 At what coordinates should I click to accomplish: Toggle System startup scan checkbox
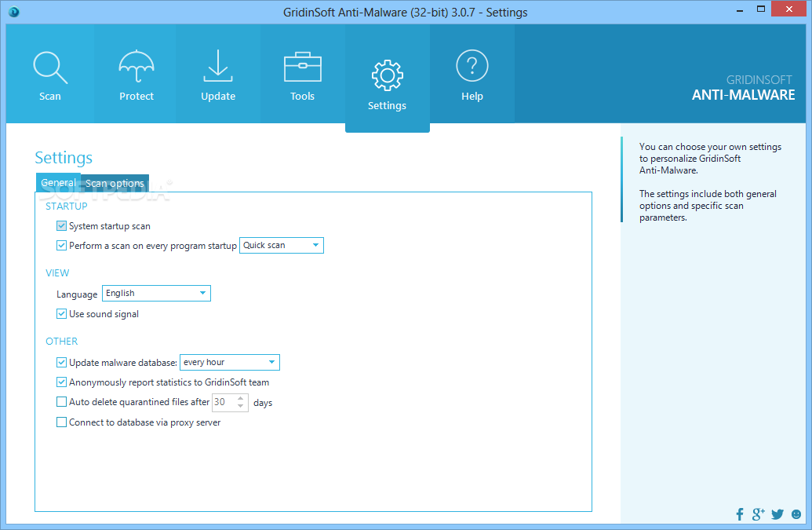[62, 226]
